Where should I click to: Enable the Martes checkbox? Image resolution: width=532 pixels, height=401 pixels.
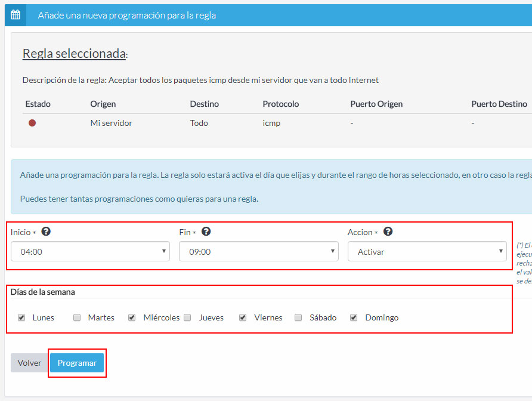click(x=77, y=317)
